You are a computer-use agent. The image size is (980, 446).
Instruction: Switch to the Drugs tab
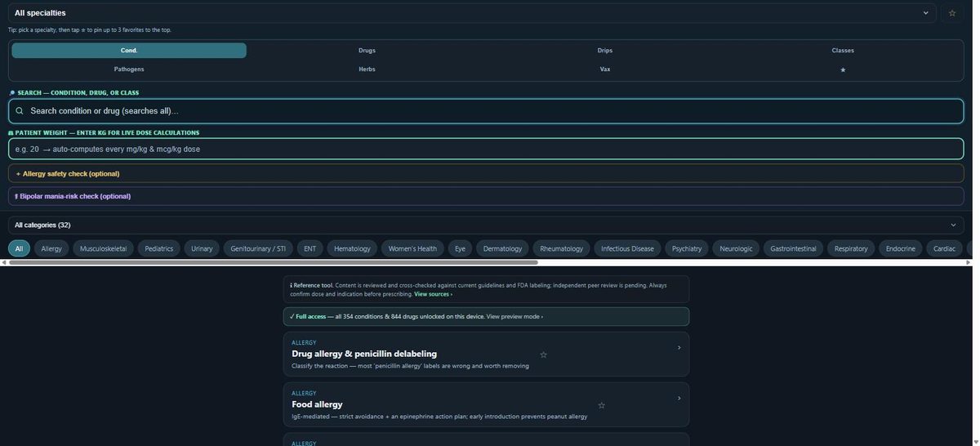tap(367, 51)
